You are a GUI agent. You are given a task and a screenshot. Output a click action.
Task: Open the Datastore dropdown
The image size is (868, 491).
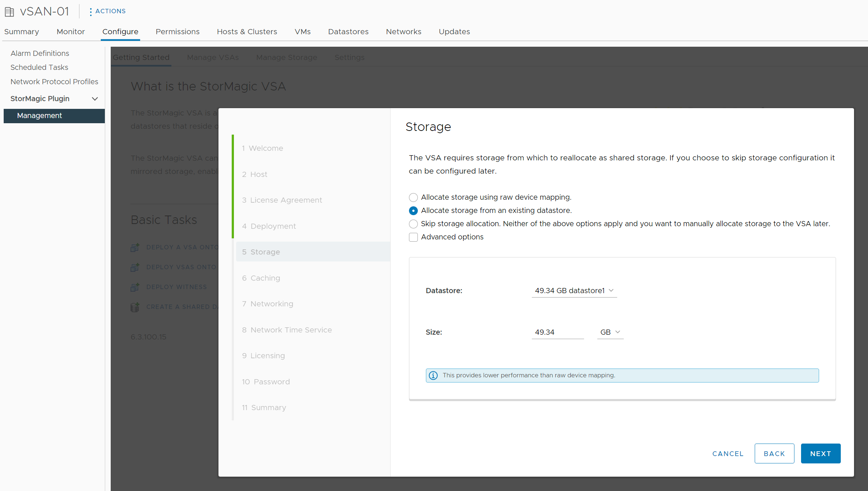coord(574,291)
